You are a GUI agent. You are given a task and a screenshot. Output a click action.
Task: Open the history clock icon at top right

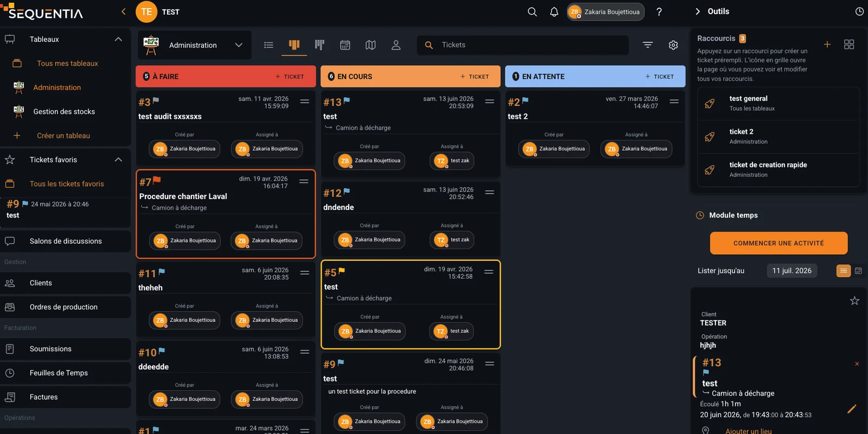[x=859, y=11]
